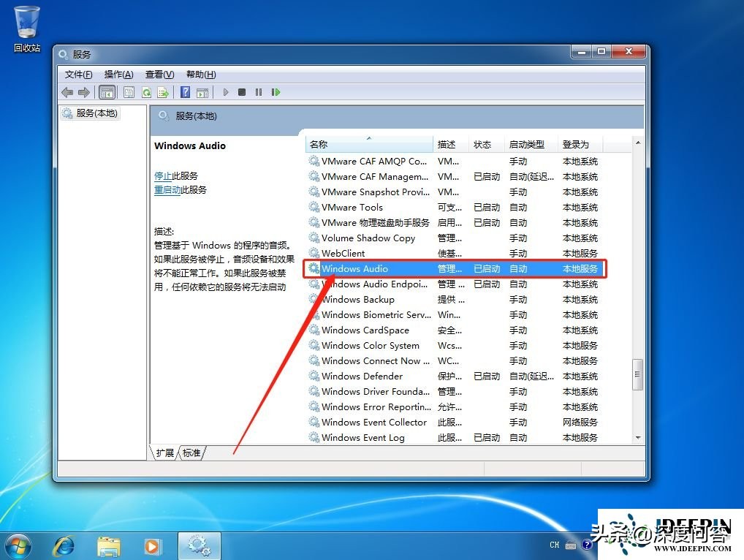Open the View menu (查看)
Screen dimensions: 744x560
click(x=159, y=75)
